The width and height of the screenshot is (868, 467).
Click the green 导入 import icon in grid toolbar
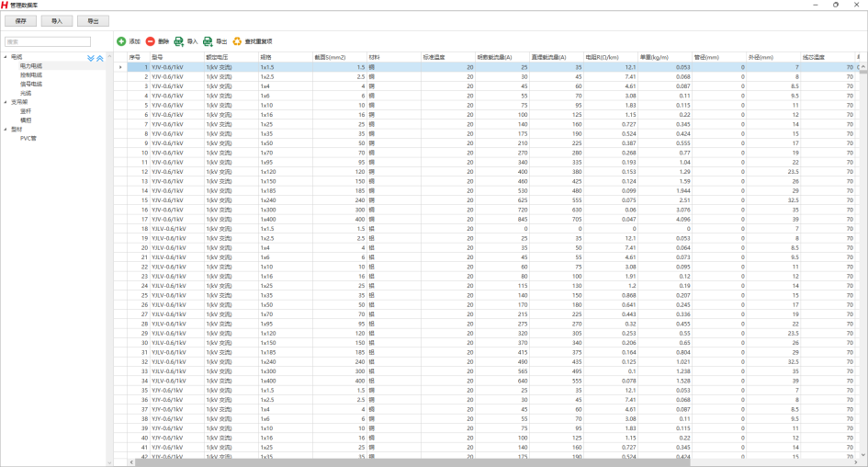[x=179, y=41]
